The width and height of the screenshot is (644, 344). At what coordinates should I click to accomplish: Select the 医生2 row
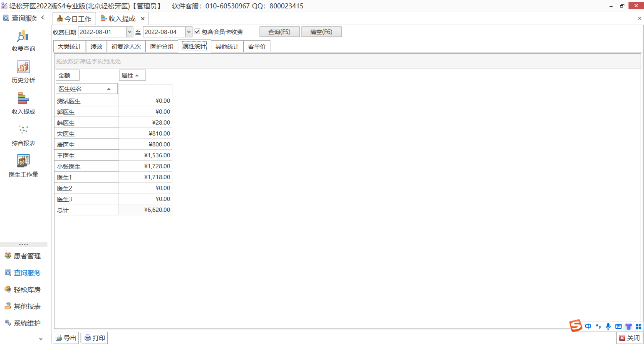tap(87, 188)
